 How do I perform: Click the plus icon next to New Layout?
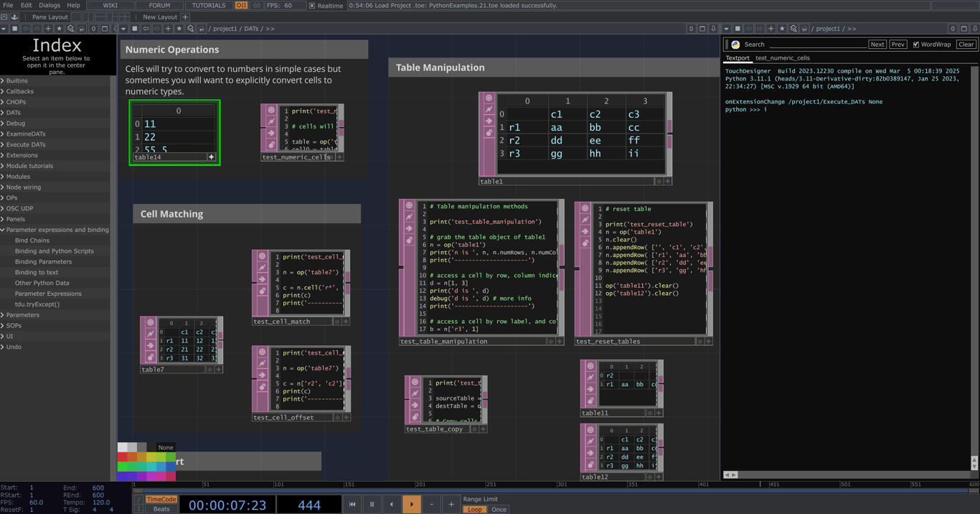tap(185, 17)
